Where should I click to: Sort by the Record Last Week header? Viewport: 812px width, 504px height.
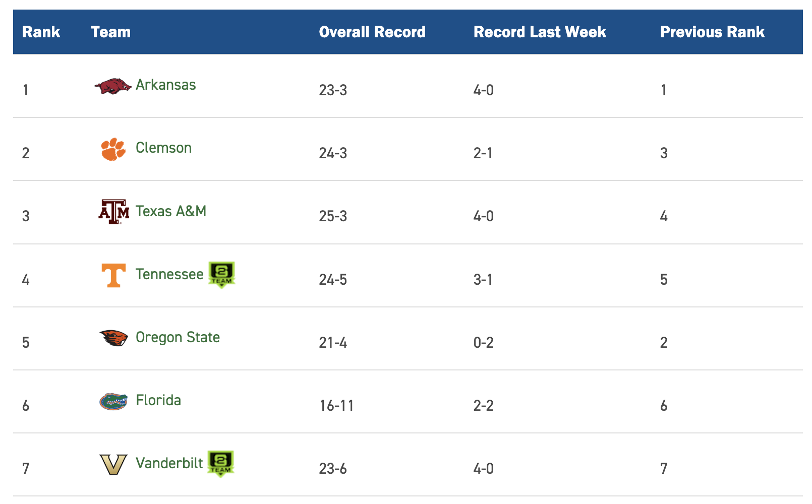click(x=540, y=32)
